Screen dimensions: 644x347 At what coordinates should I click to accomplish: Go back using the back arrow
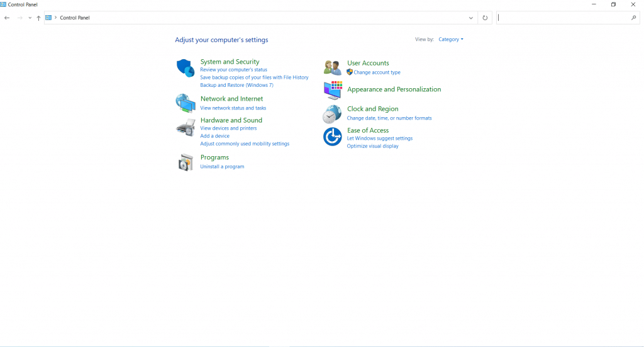pyautogui.click(x=7, y=18)
